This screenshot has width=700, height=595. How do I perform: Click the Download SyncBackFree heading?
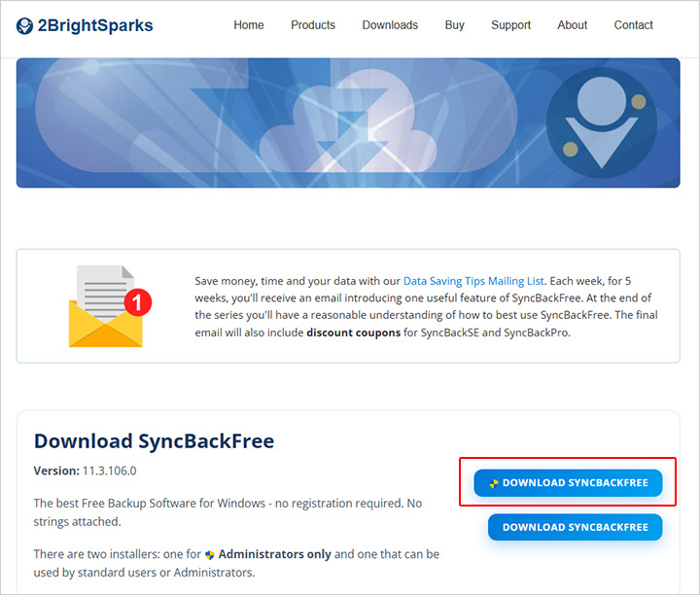pos(154,441)
